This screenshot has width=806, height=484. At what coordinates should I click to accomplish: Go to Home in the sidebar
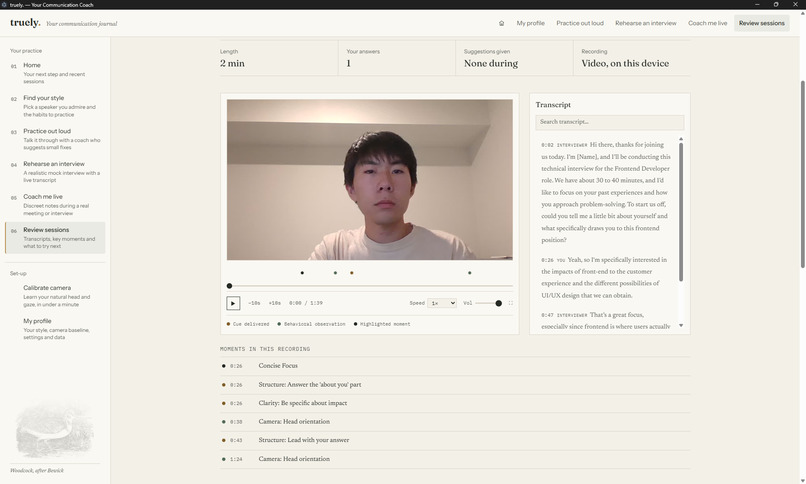click(55, 73)
